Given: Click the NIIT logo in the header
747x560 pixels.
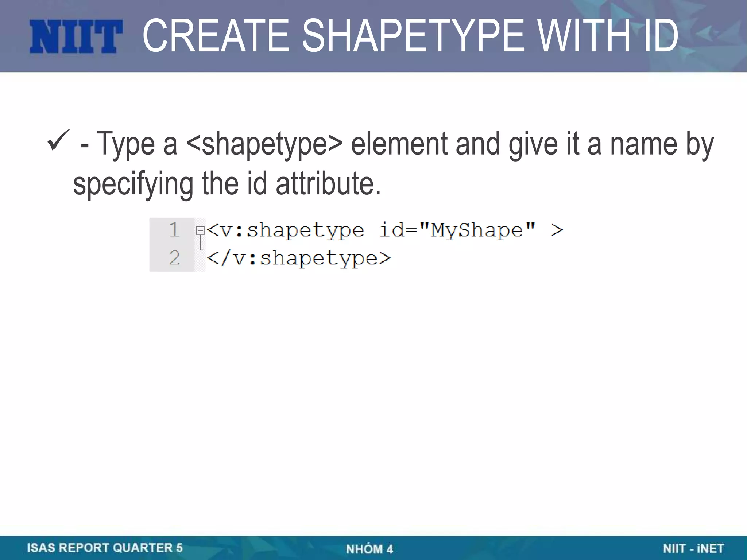Looking at the screenshot, I should [x=76, y=37].
